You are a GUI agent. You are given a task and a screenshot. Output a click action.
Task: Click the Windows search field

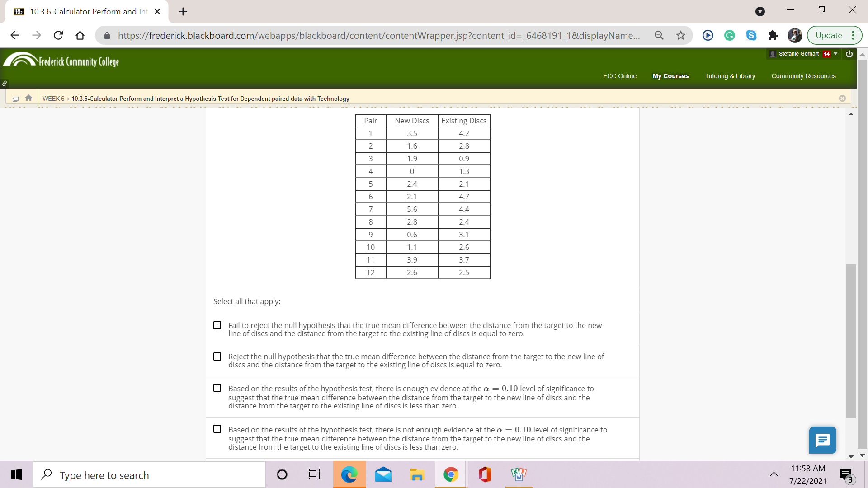coord(149,475)
